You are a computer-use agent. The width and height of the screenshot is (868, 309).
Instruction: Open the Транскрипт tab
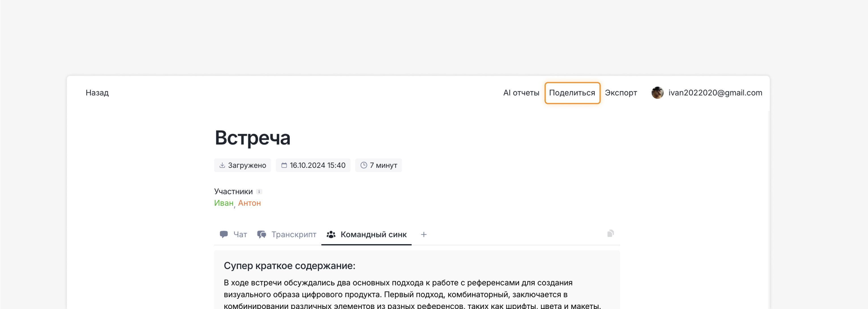pos(293,235)
